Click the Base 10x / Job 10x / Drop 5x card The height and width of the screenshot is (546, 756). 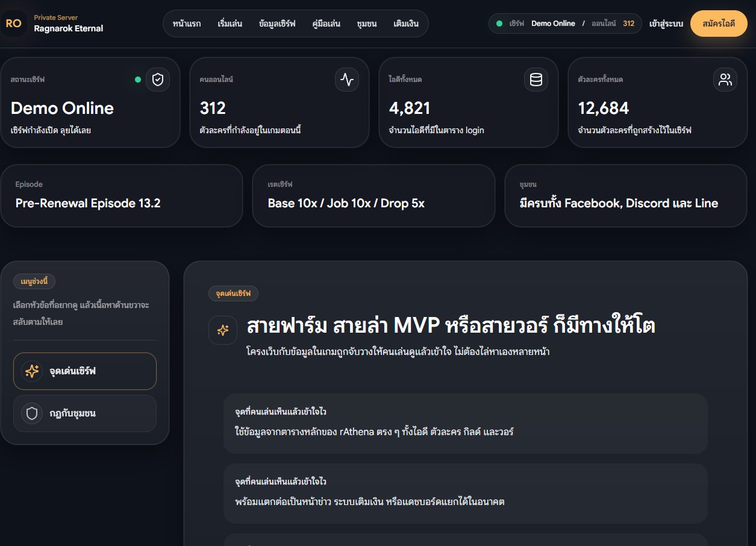point(373,196)
